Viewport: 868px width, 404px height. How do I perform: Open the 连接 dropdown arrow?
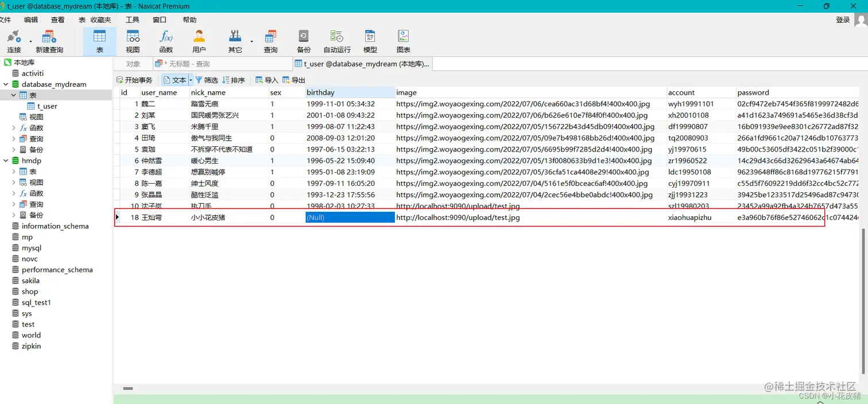[30, 41]
